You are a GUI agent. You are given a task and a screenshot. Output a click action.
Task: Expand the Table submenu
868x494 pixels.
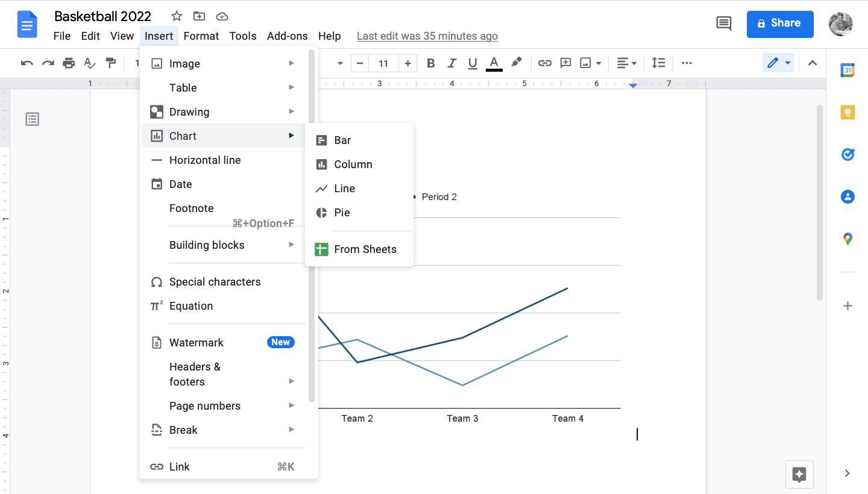[183, 87]
